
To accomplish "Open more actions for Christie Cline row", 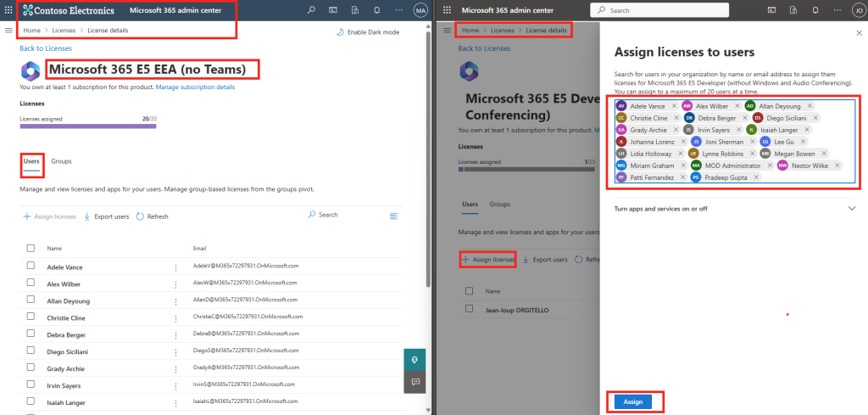I will coord(176,318).
